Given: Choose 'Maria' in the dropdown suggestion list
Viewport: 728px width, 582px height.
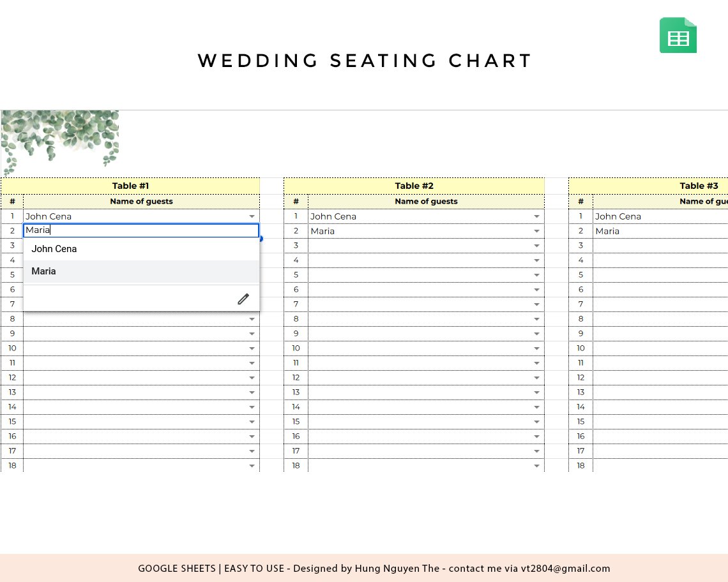Looking at the screenshot, I should (141, 271).
